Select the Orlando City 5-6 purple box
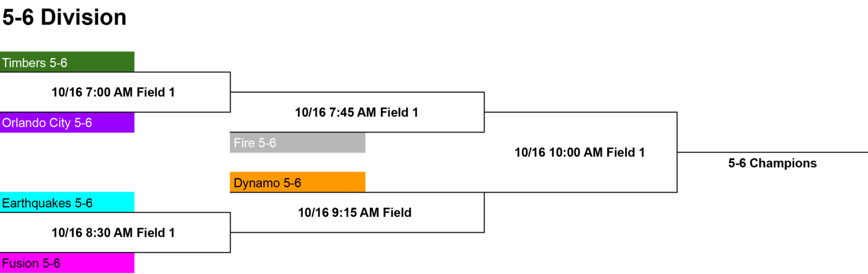868x274 pixels. [x=67, y=123]
